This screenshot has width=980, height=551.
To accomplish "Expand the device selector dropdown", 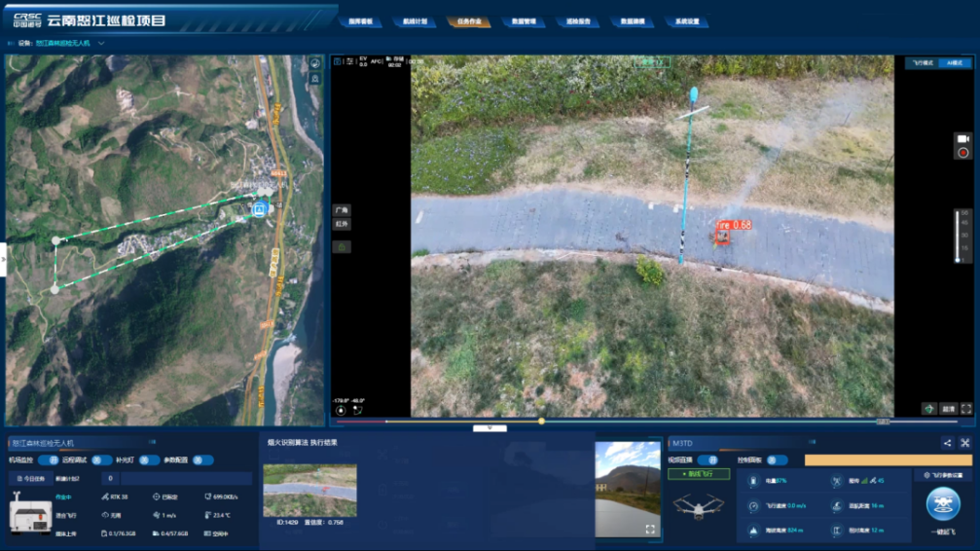I will tap(101, 43).
